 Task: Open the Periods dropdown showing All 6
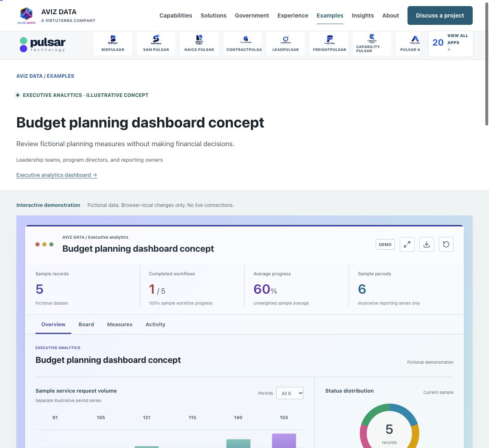coord(290,393)
